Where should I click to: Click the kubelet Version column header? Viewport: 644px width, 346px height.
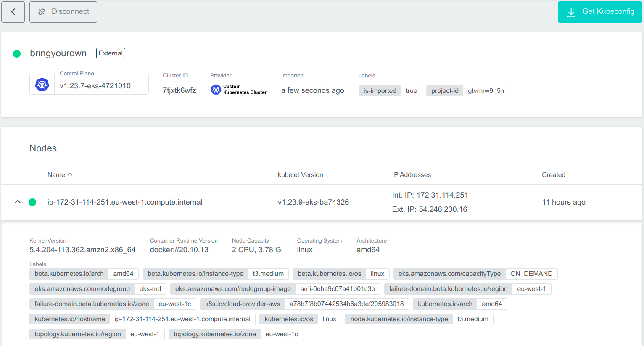tap(300, 175)
